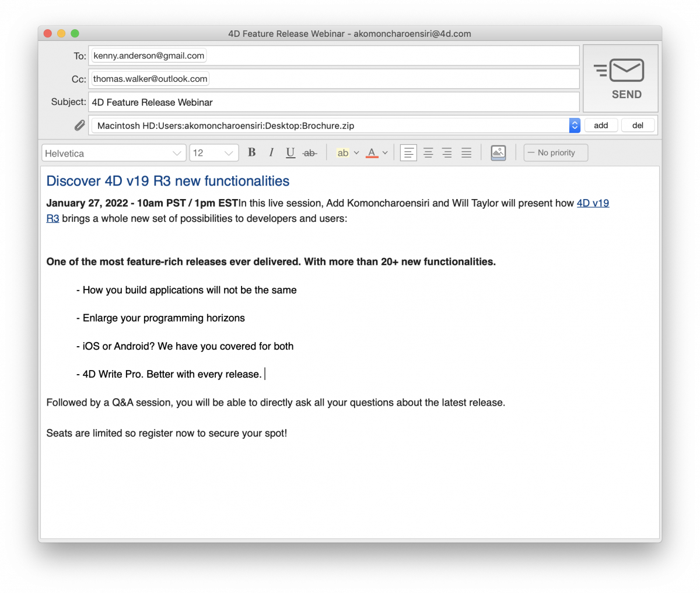Viewport: 700px width, 593px height.
Task: Toggle bold formatting
Action: click(252, 152)
